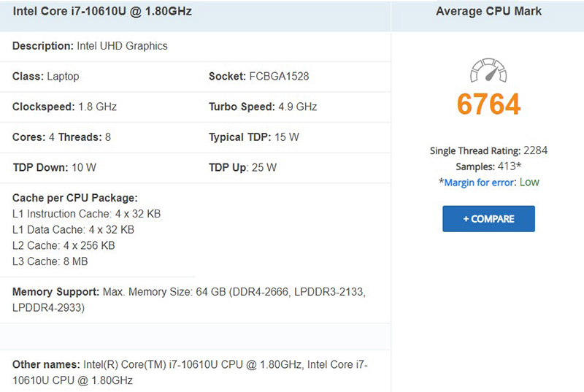Click the speedometer gauge icon

(x=488, y=72)
